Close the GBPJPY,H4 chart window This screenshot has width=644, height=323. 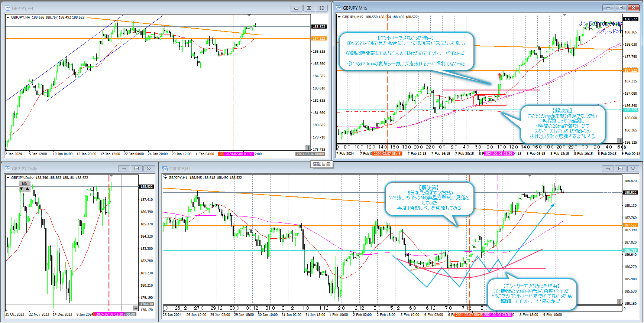pos(322,8)
